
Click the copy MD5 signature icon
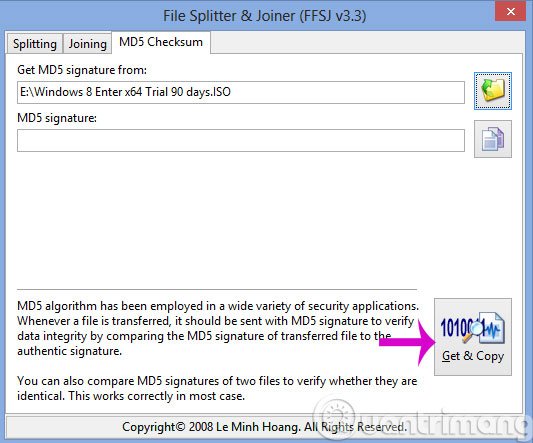(x=493, y=139)
